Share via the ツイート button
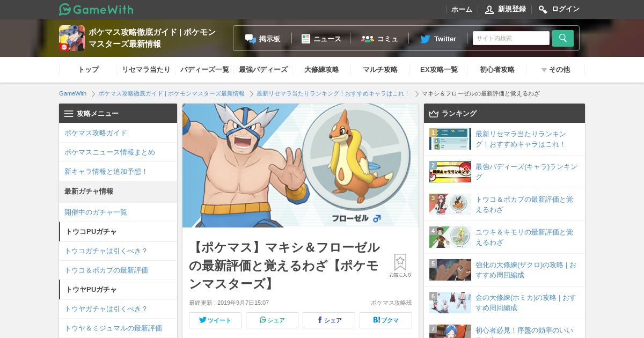Image resolution: width=644 pixels, height=338 pixels. 215,320
